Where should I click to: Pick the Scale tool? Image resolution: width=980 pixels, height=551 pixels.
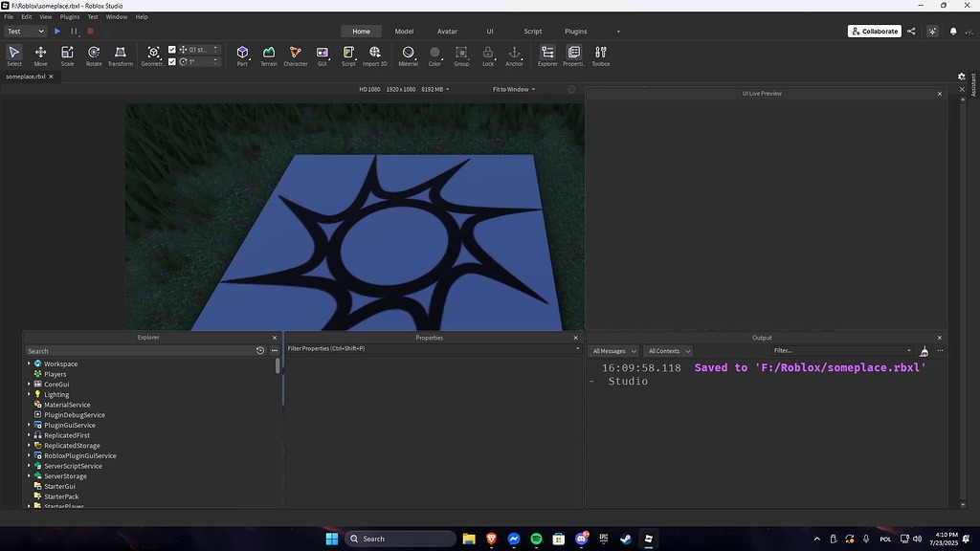pos(68,55)
